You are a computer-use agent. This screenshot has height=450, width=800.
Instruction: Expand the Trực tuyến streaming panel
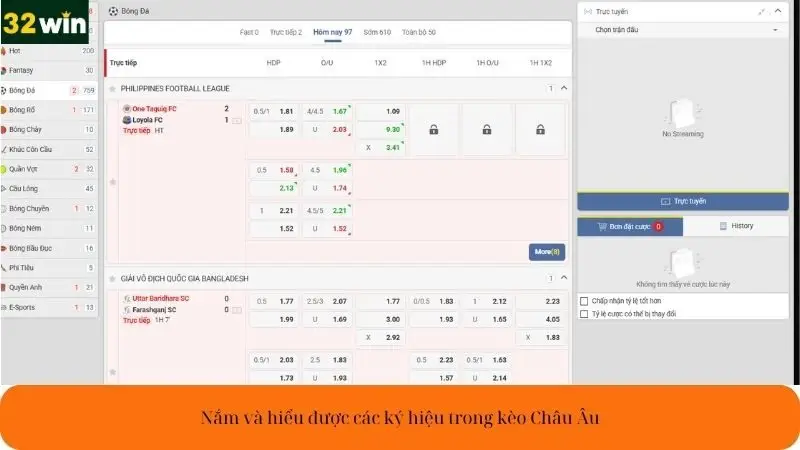pyautogui.click(x=762, y=11)
